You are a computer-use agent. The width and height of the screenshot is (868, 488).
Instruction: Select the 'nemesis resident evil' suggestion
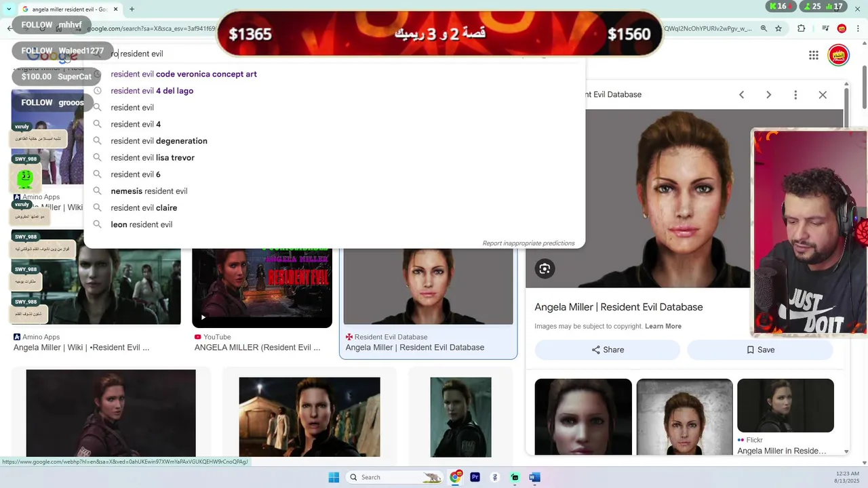coord(149,191)
